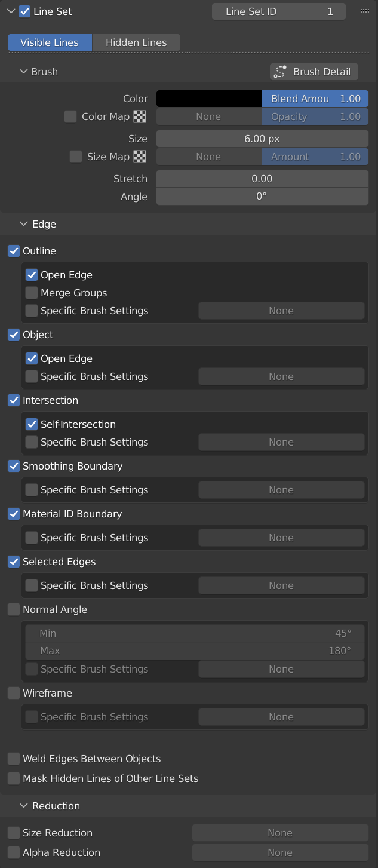This screenshot has height=868, width=378.
Task: Click the Blend Amount slider
Action: (315, 99)
